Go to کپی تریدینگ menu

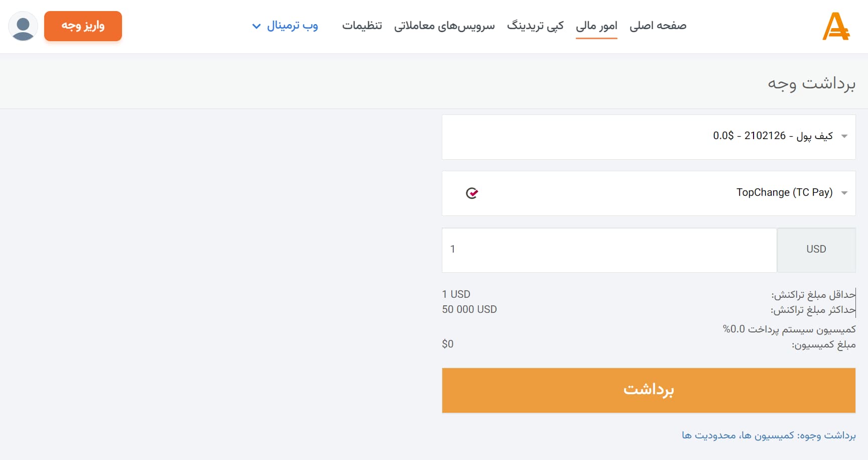coord(535,26)
